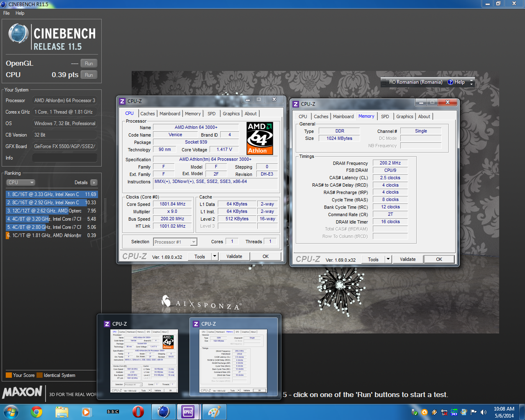Viewport: 525px width, 420px height.
Task: Click the Info input field in Cinebench
Action: click(x=65, y=158)
